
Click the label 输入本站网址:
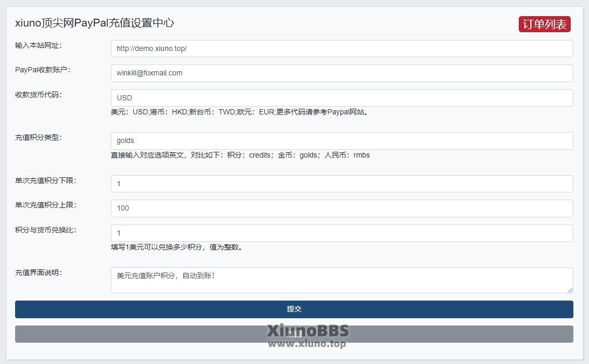(x=39, y=45)
